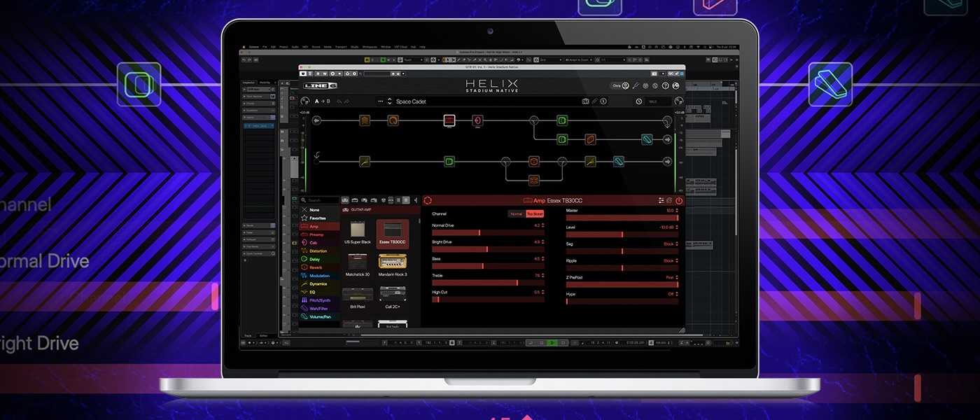
Task: Toggle the Essex TB30CC amp bypass power button
Action: pyautogui.click(x=679, y=201)
